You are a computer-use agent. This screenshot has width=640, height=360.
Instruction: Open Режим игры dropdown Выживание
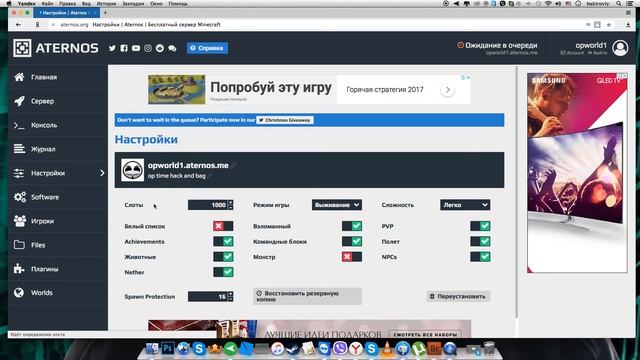point(337,205)
